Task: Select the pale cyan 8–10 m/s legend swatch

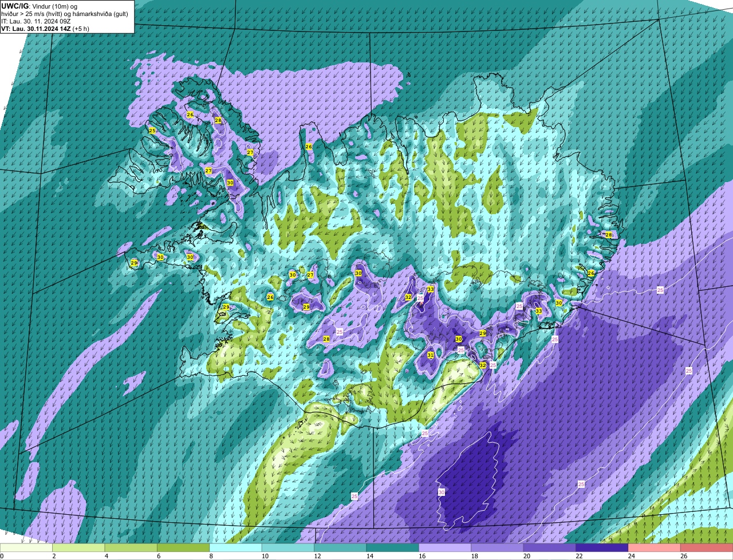Action: coord(236,548)
